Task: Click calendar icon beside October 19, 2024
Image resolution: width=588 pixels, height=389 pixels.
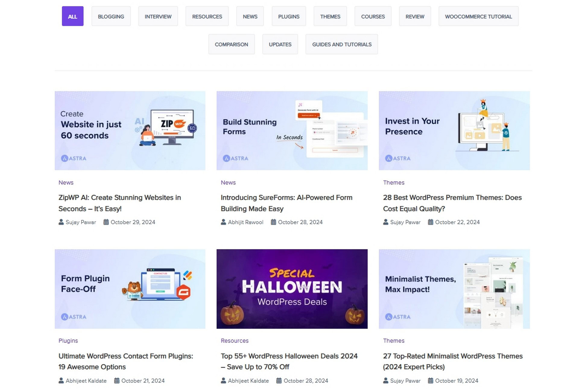Action: [x=431, y=381]
